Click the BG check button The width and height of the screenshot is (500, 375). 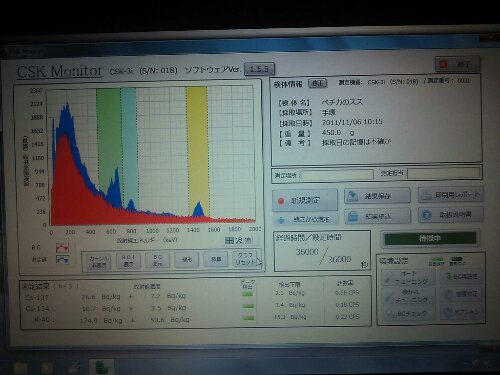tap(408, 313)
